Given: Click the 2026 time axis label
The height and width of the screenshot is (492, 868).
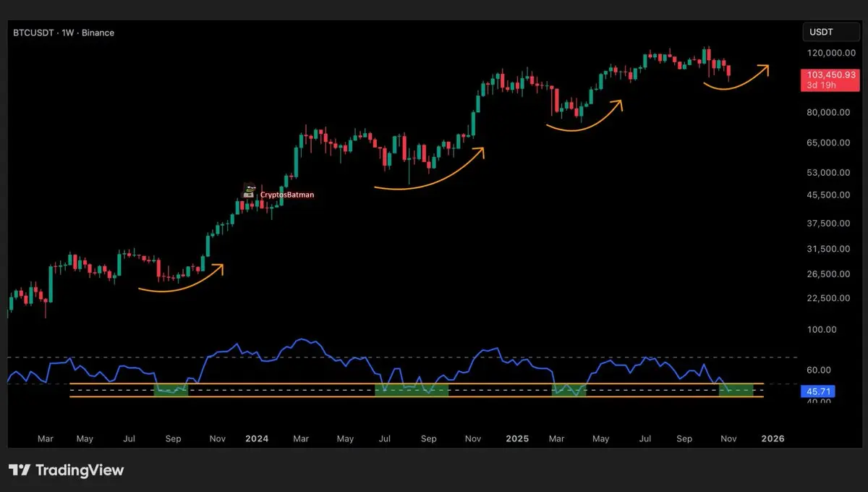Looking at the screenshot, I should (x=773, y=438).
